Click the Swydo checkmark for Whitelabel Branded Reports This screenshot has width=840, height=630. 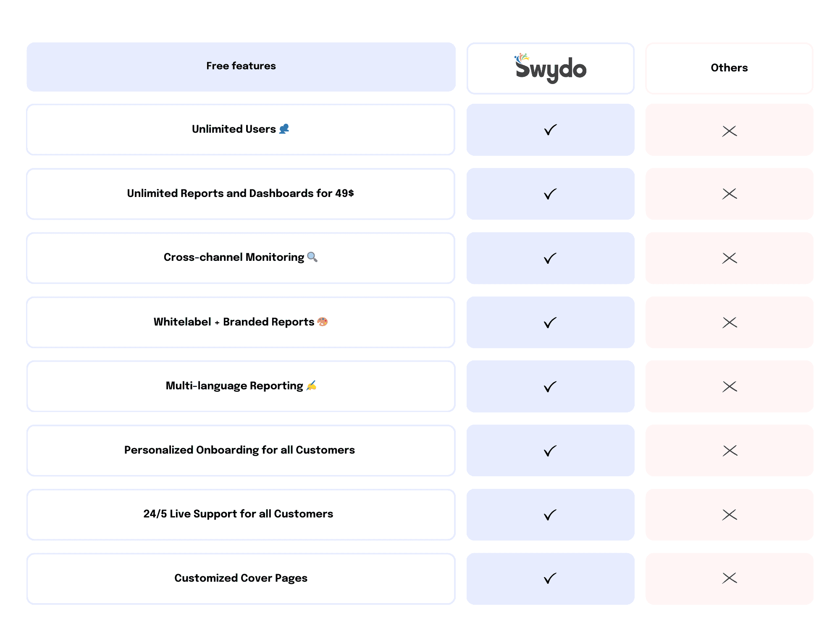550,323
